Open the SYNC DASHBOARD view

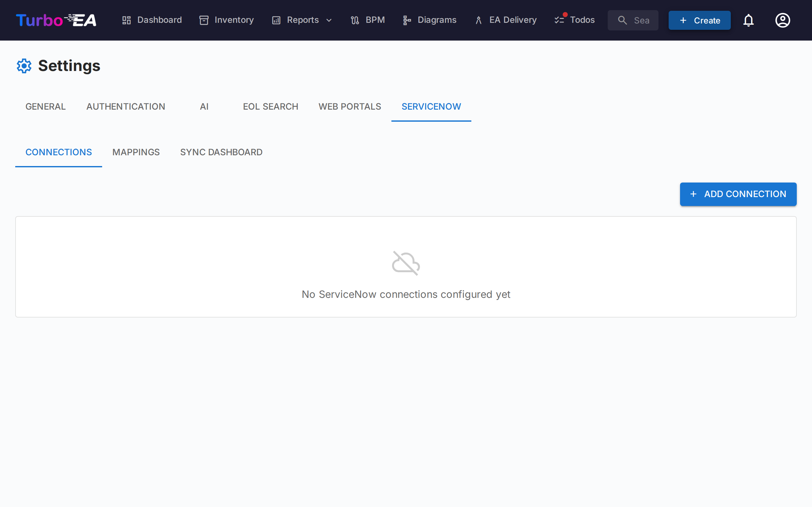tap(221, 152)
